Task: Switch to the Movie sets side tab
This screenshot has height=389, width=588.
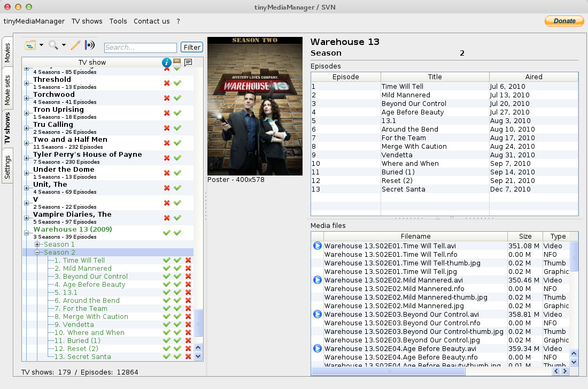Action: (7, 90)
